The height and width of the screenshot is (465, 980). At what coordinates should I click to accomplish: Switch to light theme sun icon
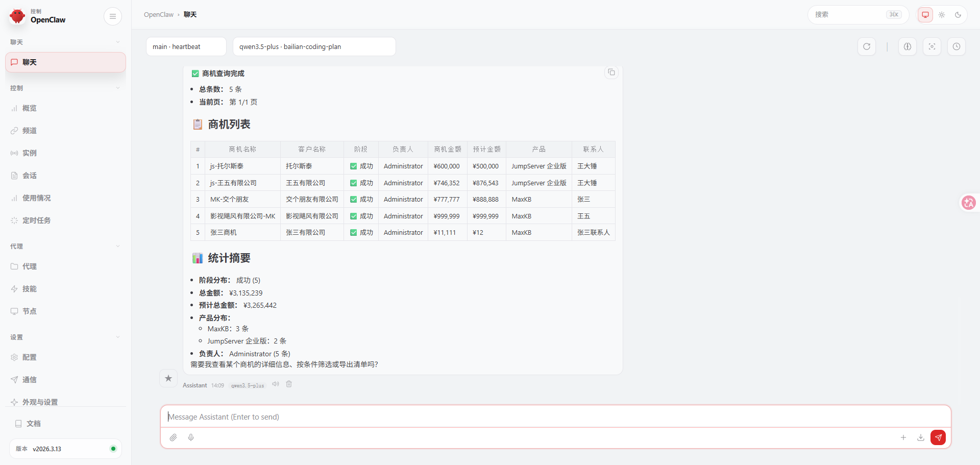point(942,15)
